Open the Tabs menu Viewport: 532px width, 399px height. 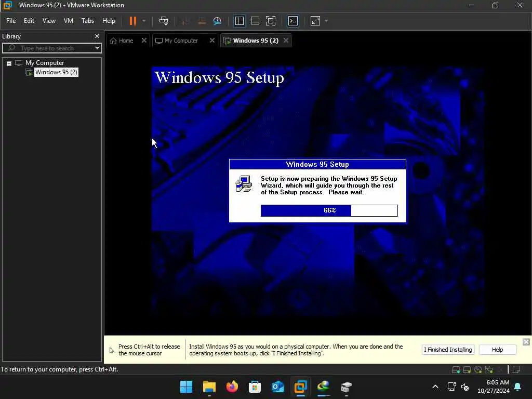click(88, 21)
